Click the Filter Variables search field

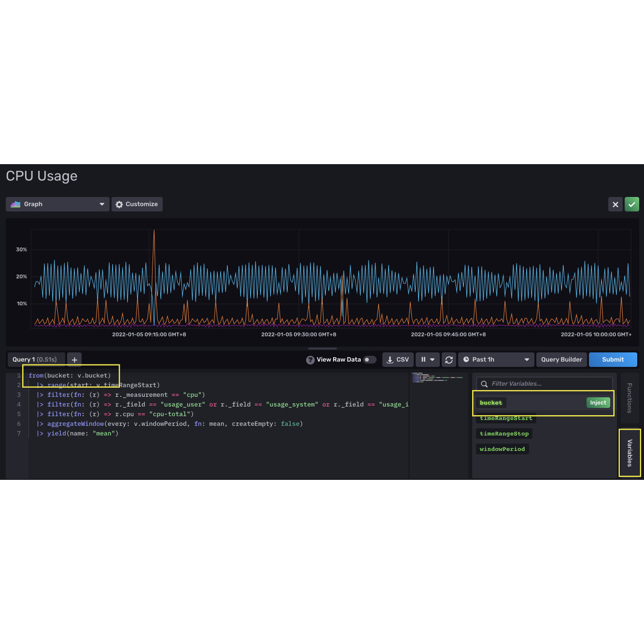544,384
